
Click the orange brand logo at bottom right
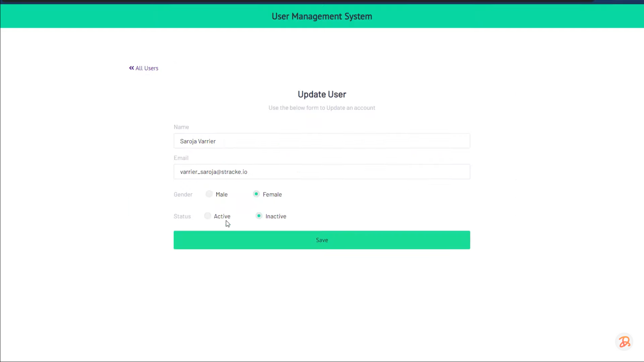[624, 342]
